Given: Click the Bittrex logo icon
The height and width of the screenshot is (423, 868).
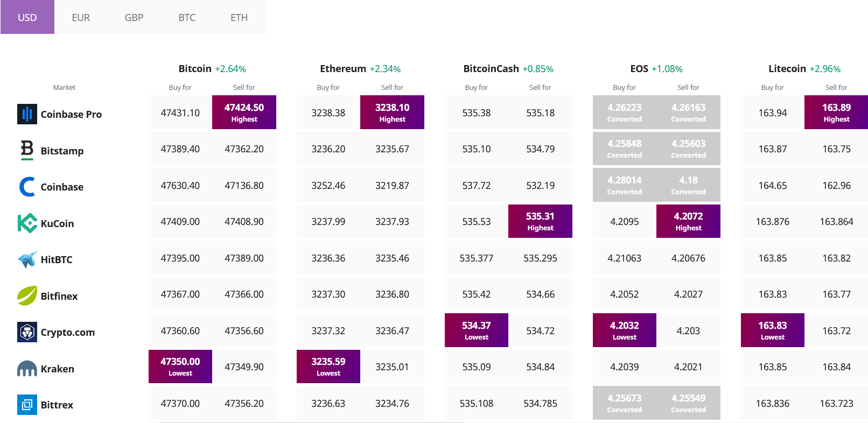Looking at the screenshot, I should coord(27,405).
